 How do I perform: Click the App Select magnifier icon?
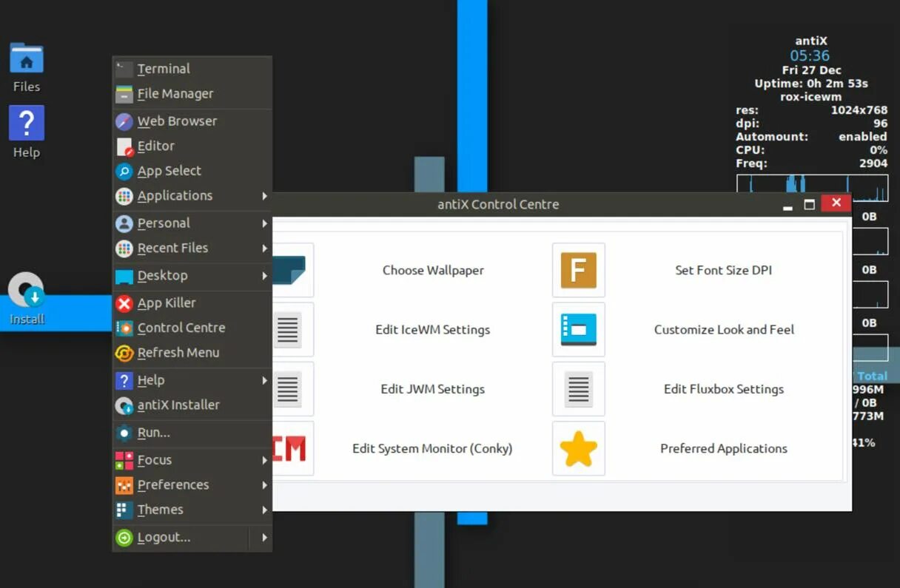click(124, 171)
